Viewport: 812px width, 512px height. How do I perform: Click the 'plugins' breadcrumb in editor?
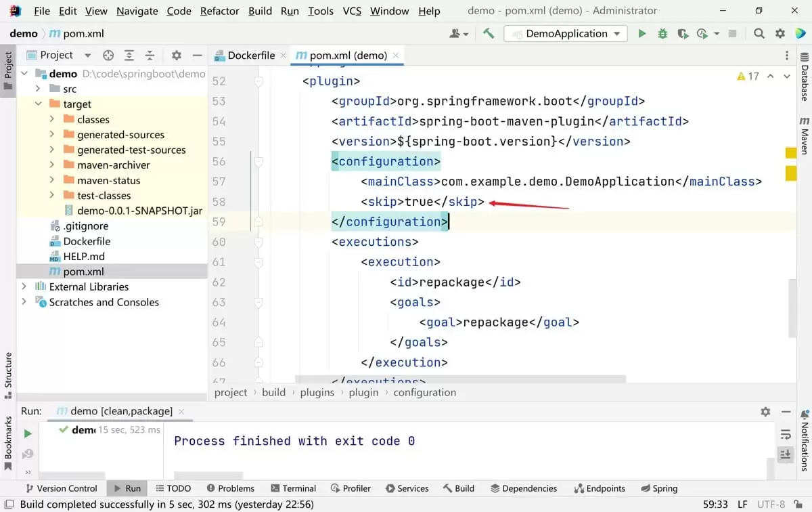tap(317, 392)
